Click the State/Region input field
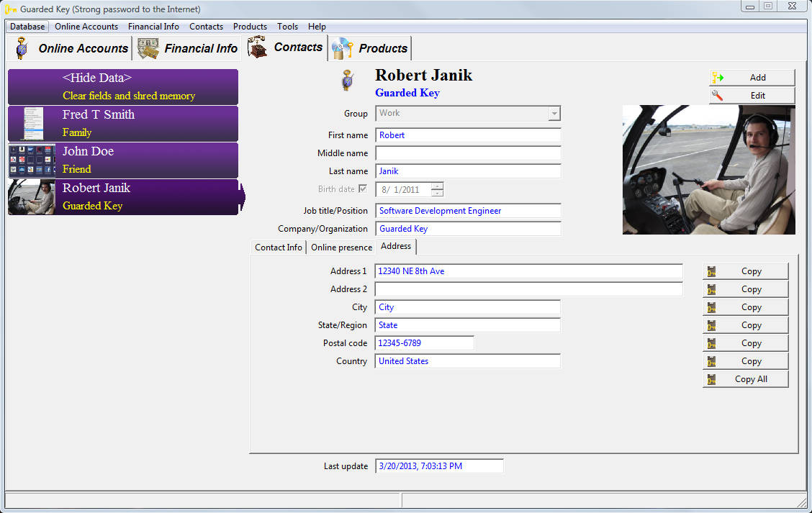The width and height of the screenshot is (812, 513). click(468, 325)
